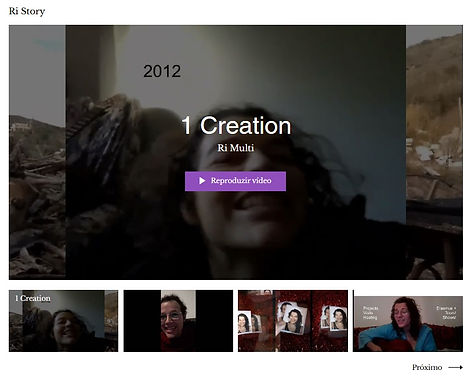Click the Ri Multi channel name
Viewport: 471px width, 383px height.
(x=236, y=148)
